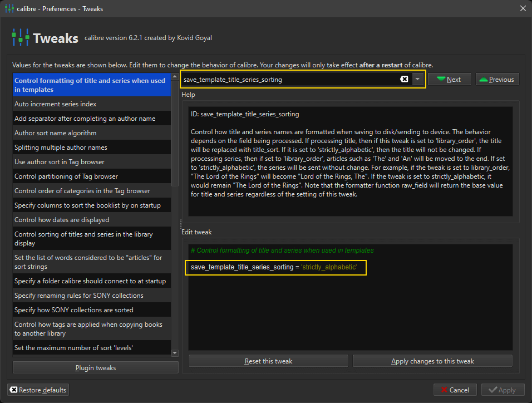
Task: Click into the tweak search input field
Action: coord(289,79)
